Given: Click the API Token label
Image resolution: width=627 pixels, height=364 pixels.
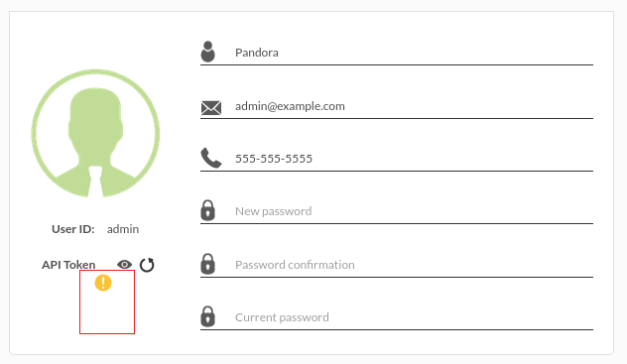Looking at the screenshot, I should [x=68, y=265].
